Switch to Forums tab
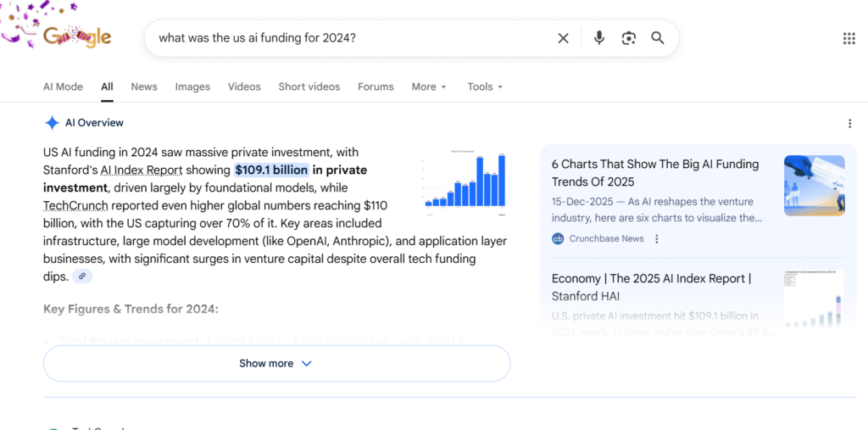The width and height of the screenshot is (868, 430). point(376,87)
